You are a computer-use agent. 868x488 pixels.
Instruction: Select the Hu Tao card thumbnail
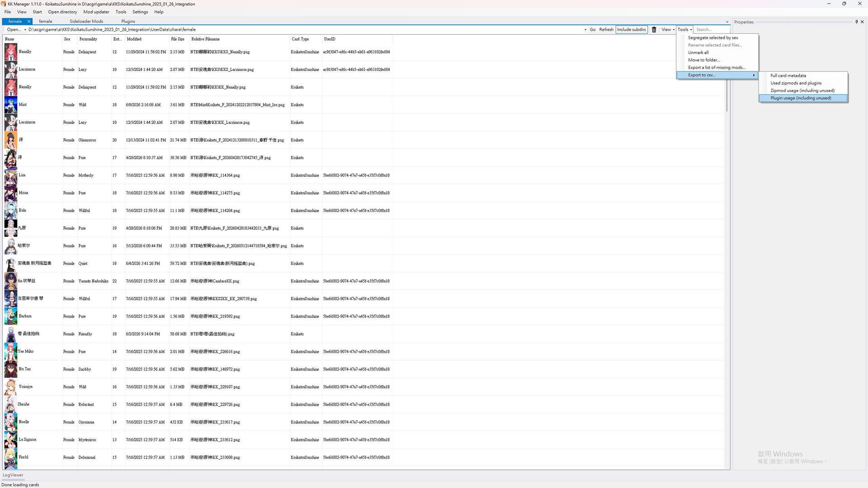[11, 369]
